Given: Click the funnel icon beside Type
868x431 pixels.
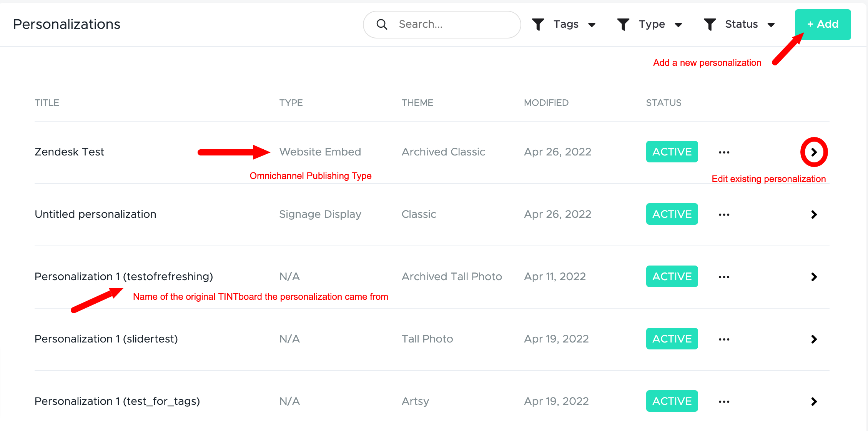Looking at the screenshot, I should [623, 24].
